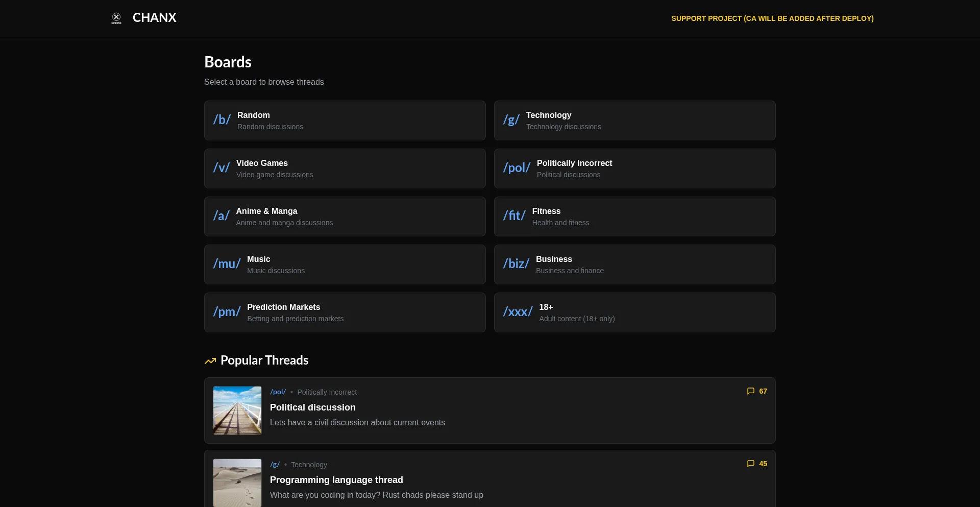
Task: Click the CHANX logo icon
Action: (x=116, y=18)
